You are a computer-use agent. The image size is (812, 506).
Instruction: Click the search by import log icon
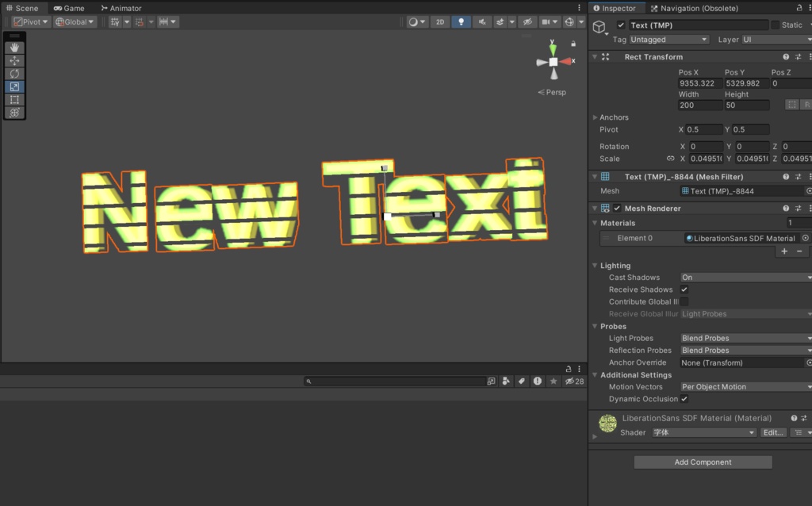pyautogui.click(x=538, y=381)
